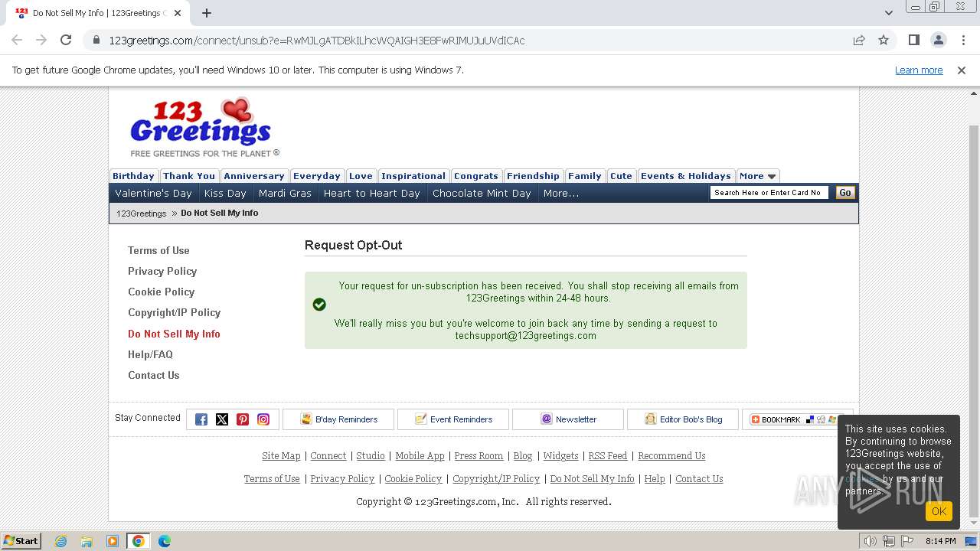Screen dimensions: 980x551
Task: Open the tab search chevron in Chrome
Action: pos(888,13)
